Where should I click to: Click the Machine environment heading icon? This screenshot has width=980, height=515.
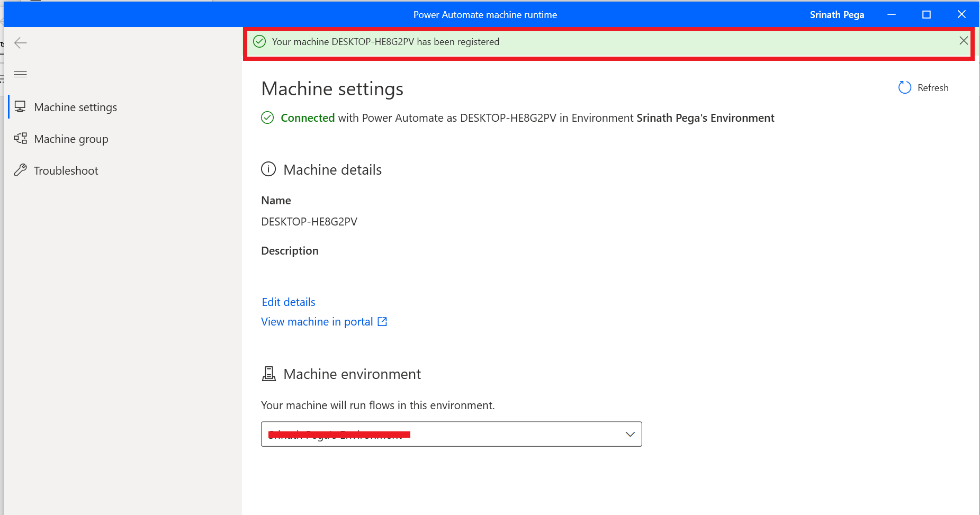(269, 374)
